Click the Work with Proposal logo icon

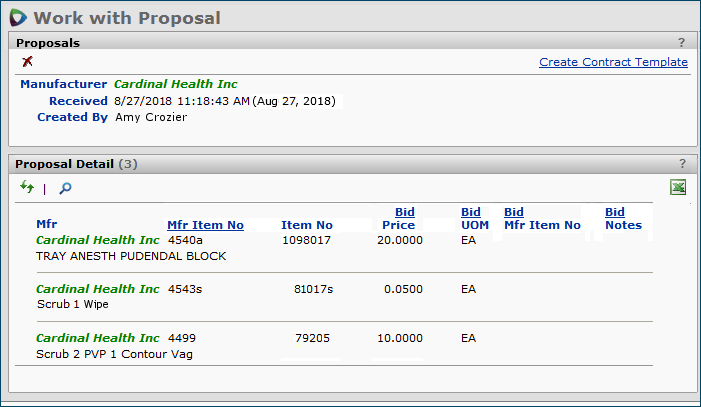tap(18, 17)
